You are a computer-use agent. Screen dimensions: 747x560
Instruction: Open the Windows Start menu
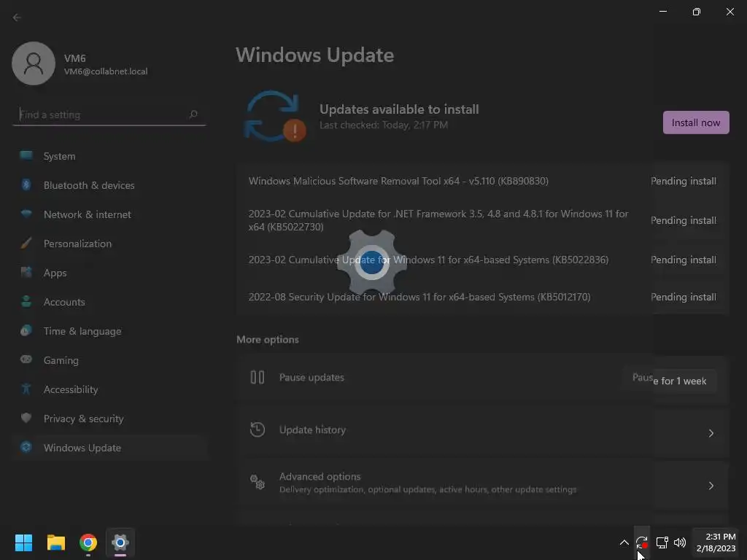click(23, 542)
